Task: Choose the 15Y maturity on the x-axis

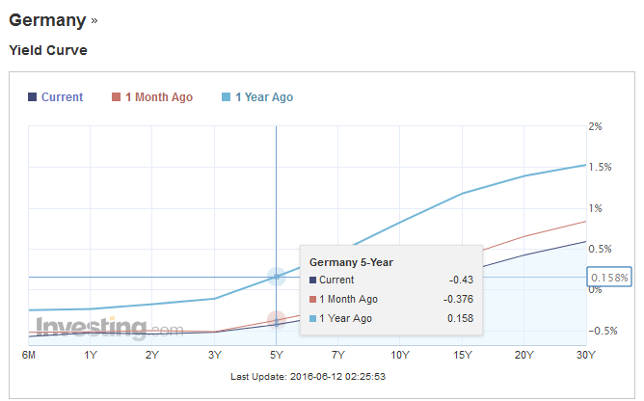Action: (x=462, y=355)
